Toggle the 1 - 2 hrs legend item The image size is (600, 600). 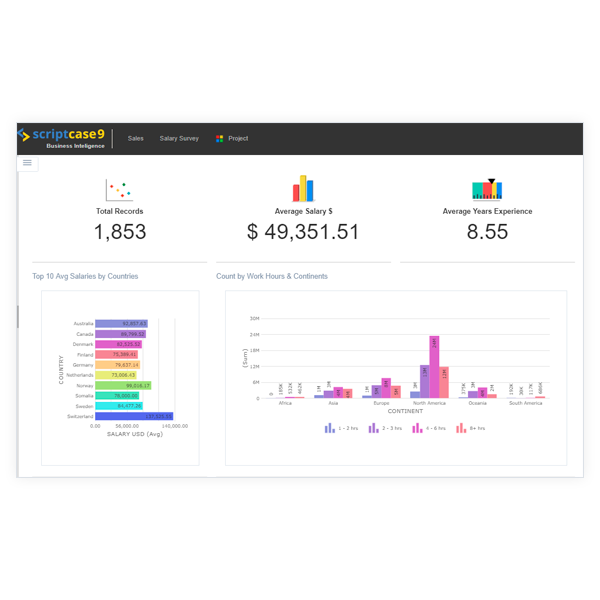pos(341,428)
